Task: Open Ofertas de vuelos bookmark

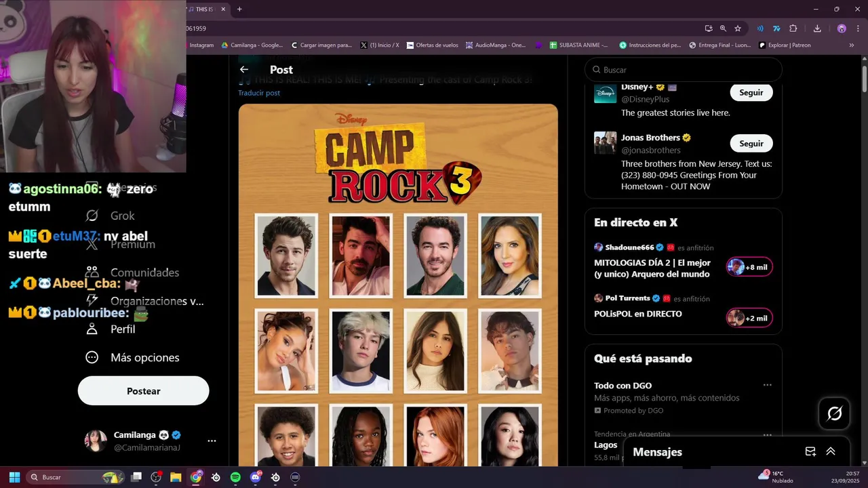Action: coord(433,45)
